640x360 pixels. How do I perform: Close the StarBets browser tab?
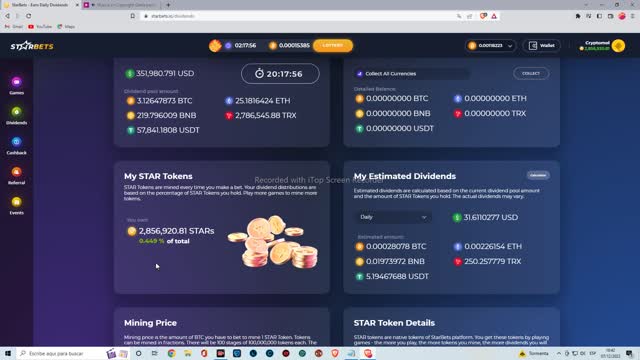coord(77,5)
